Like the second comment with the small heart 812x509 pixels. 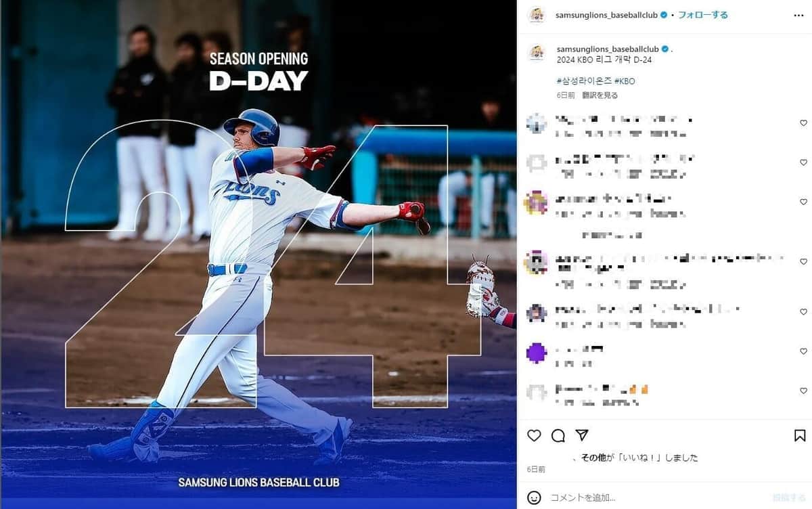click(x=803, y=162)
